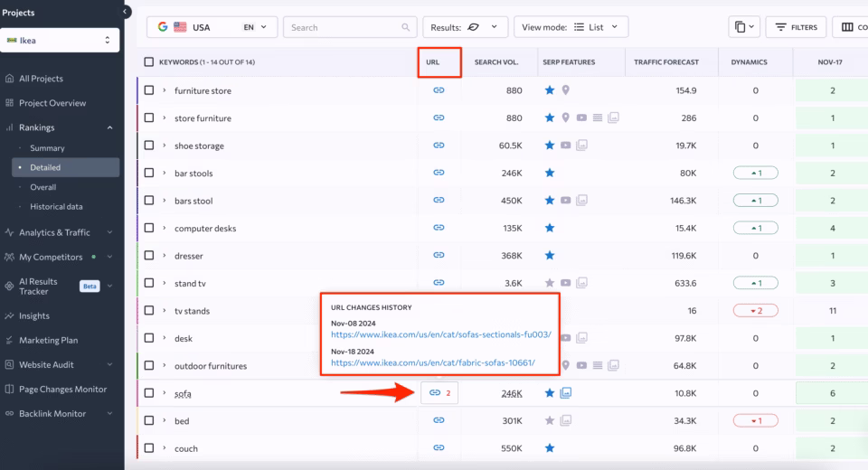Open URL link icon for bar stools
The image size is (868, 470).
439,173
